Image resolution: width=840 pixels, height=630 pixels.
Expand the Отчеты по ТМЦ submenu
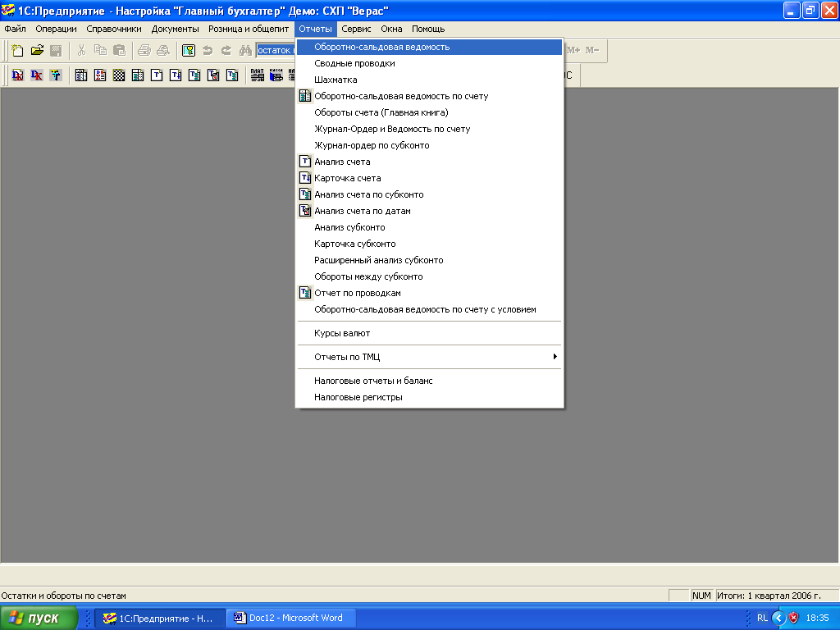tap(429, 357)
